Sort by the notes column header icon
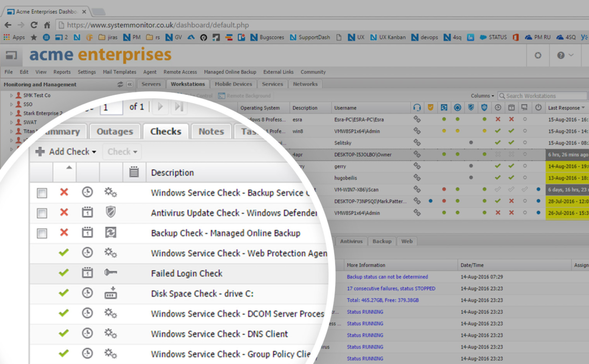 pos(134,172)
